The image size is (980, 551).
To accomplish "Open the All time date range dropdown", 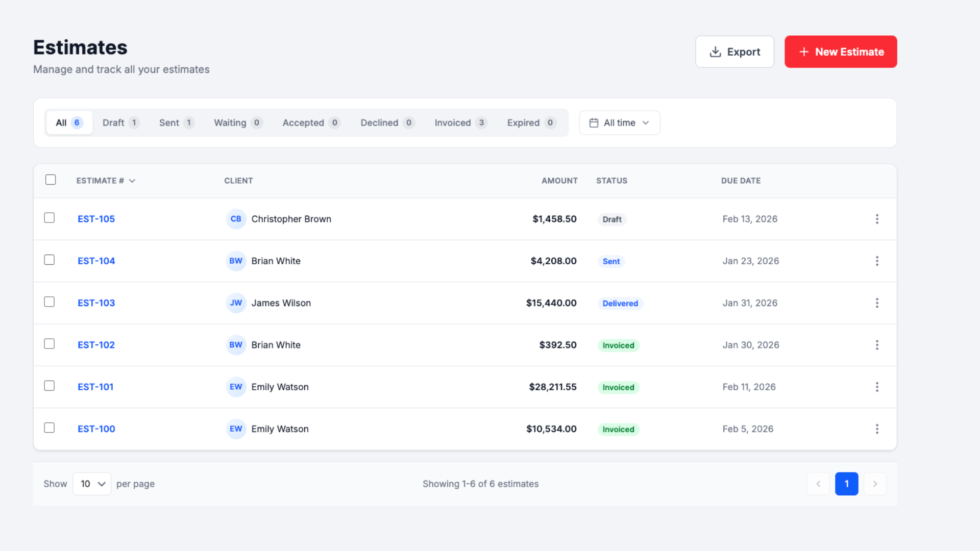I will pyautogui.click(x=619, y=122).
